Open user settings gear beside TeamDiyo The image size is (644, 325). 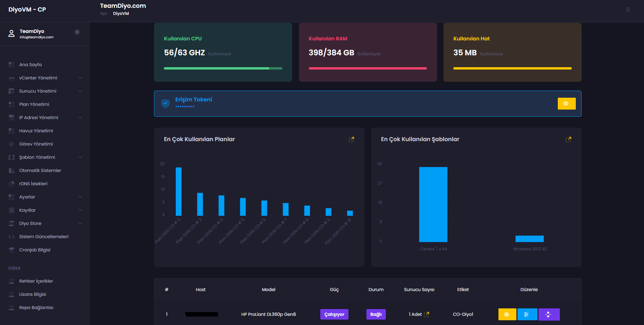point(77,32)
